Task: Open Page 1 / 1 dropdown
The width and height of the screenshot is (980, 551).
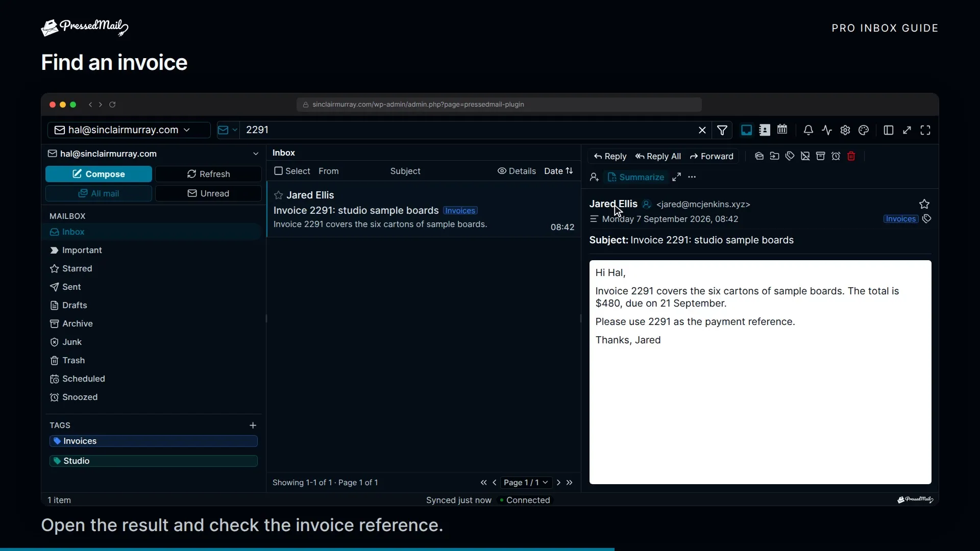Action: pos(526,483)
